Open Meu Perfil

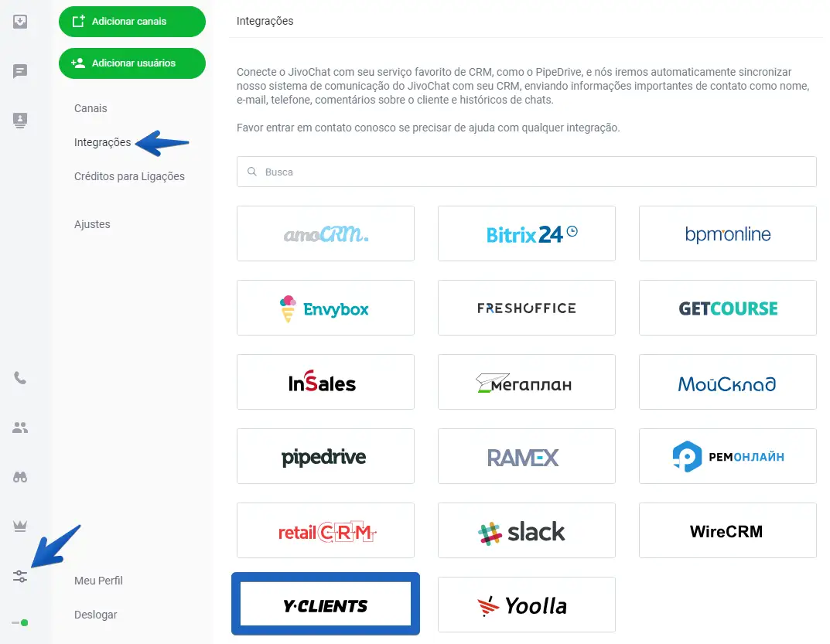point(98,581)
